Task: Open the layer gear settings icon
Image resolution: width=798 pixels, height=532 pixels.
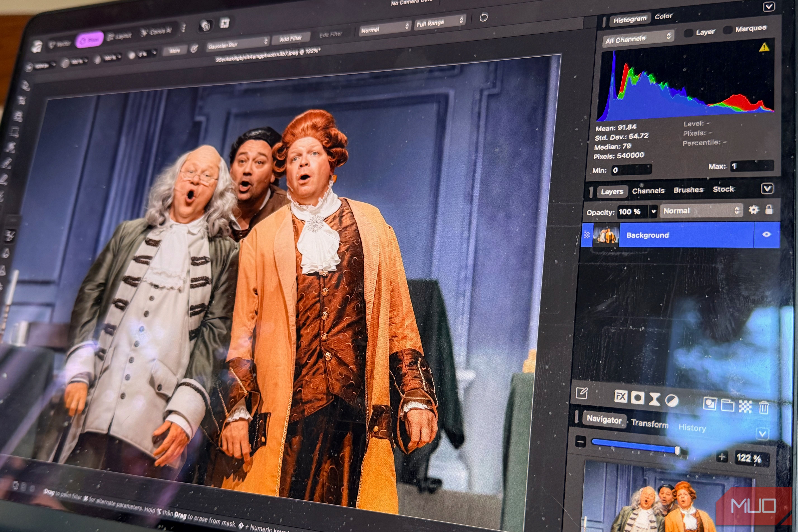Action: 754,210
